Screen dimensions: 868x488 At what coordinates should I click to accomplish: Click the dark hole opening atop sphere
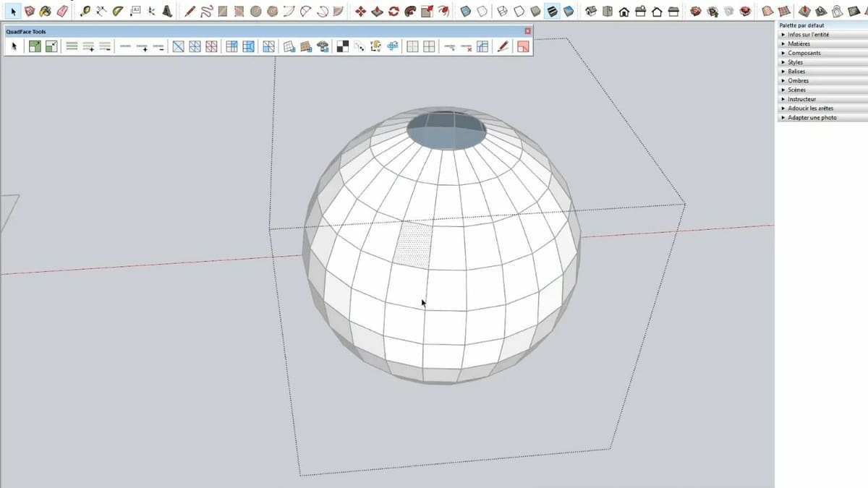pyautogui.click(x=446, y=131)
